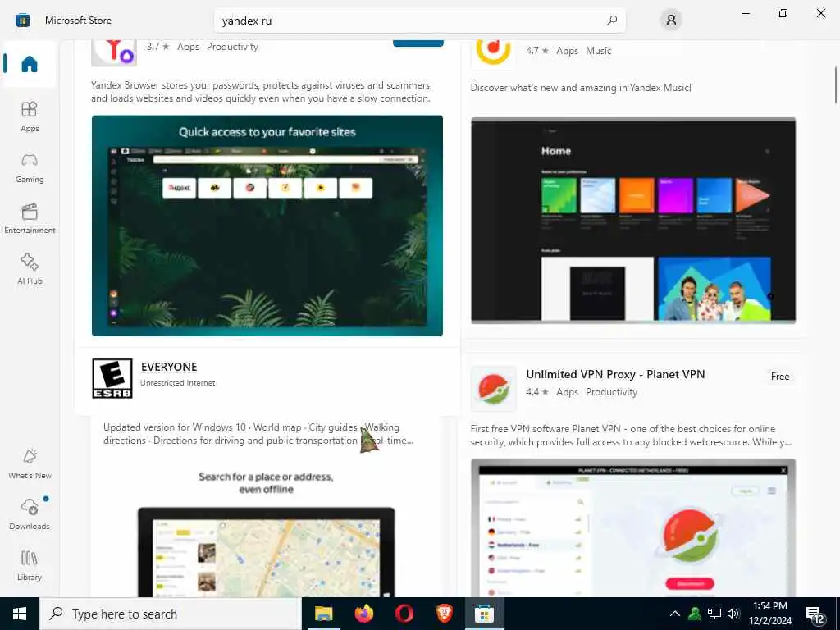
Task: Open your Library
Action: point(30,565)
